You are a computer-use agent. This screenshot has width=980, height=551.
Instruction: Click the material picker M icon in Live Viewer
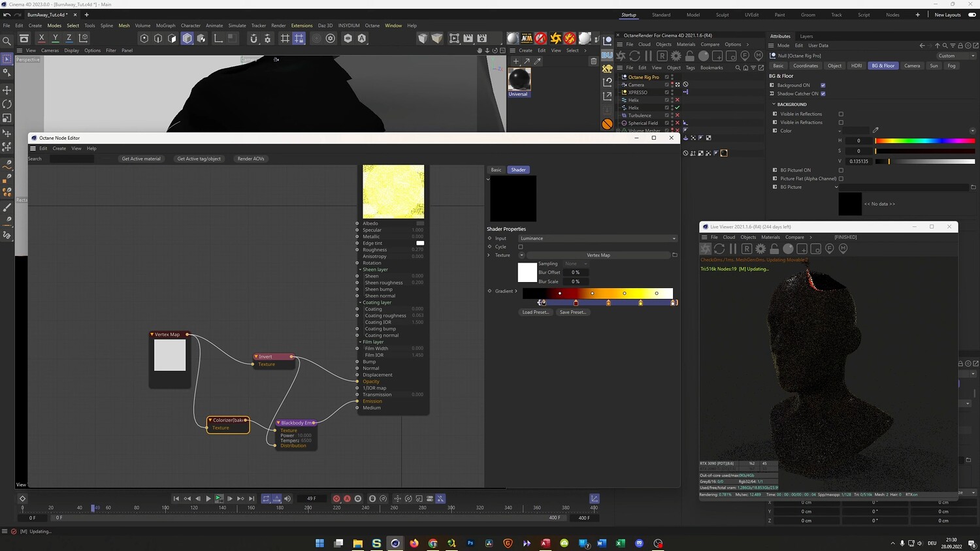[843, 249]
